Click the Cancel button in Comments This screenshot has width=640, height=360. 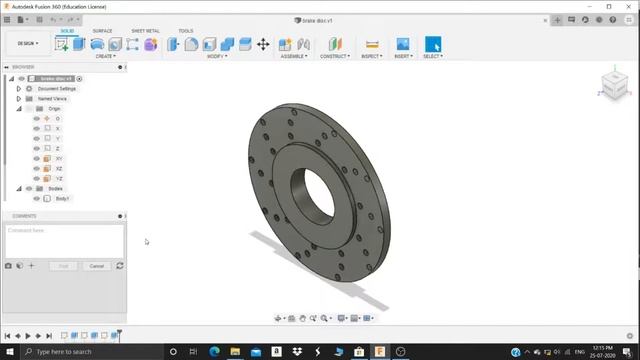[97, 266]
